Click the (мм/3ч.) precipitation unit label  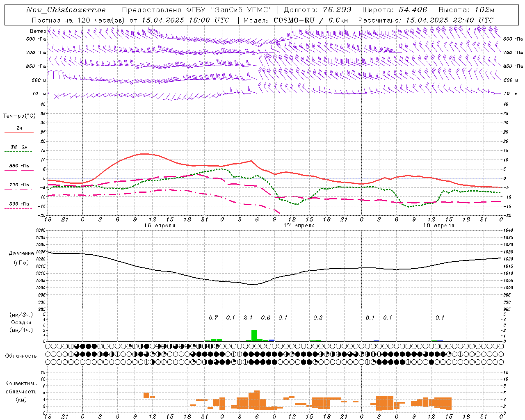[21, 315]
